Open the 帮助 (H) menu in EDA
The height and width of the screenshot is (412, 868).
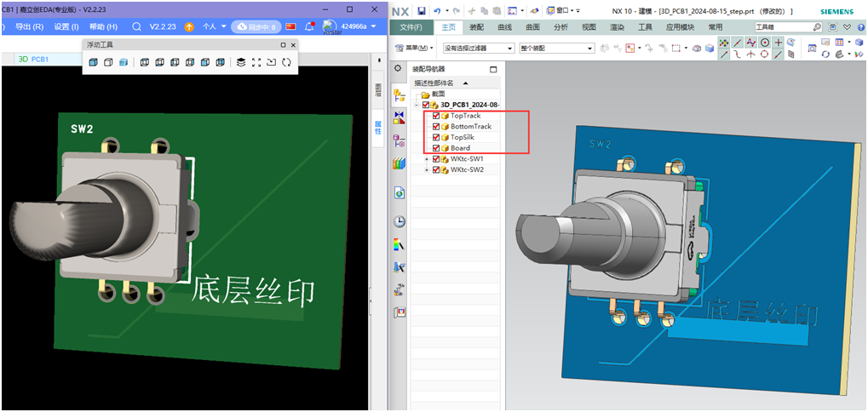(101, 26)
